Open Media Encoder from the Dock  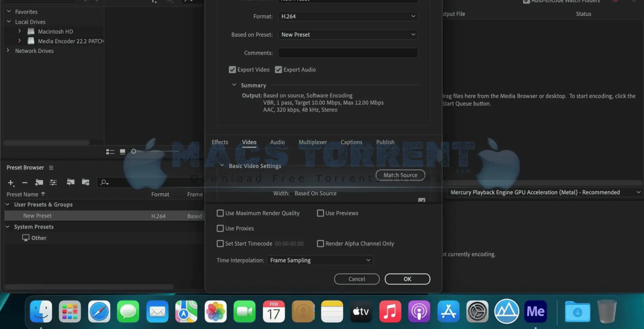pos(535,311)
